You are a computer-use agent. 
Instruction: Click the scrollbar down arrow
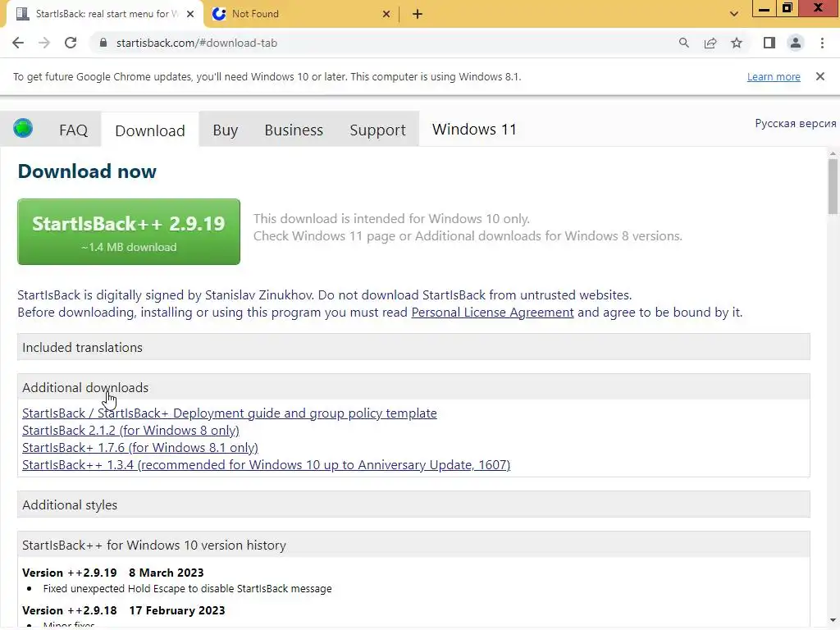pos(833,620)
